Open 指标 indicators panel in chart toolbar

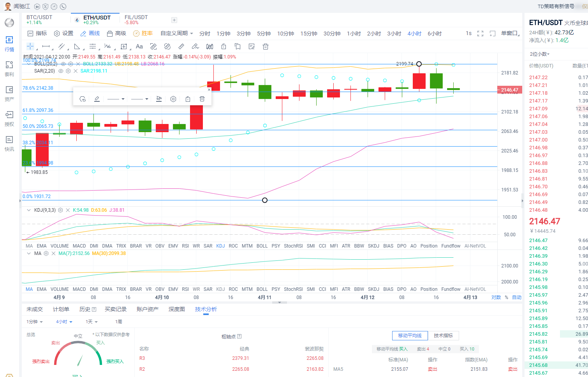37,34
